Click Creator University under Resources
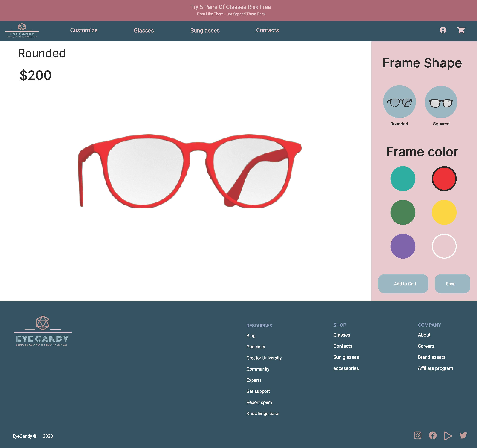Screen dimensions: 477x448 [x=264, y=358]
